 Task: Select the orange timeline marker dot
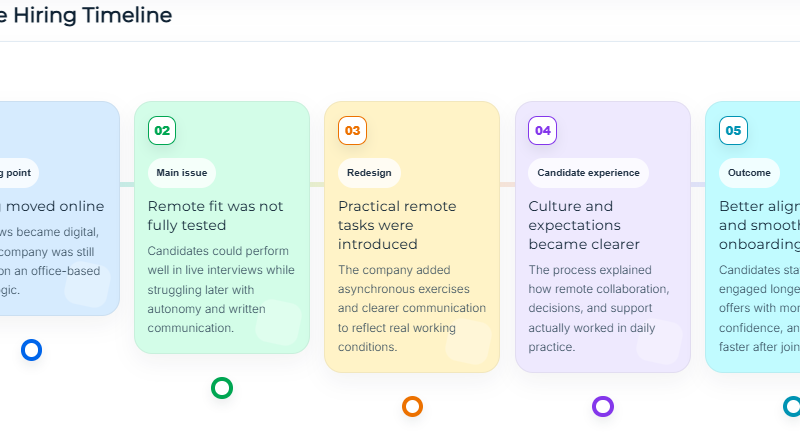click(412, 406)
